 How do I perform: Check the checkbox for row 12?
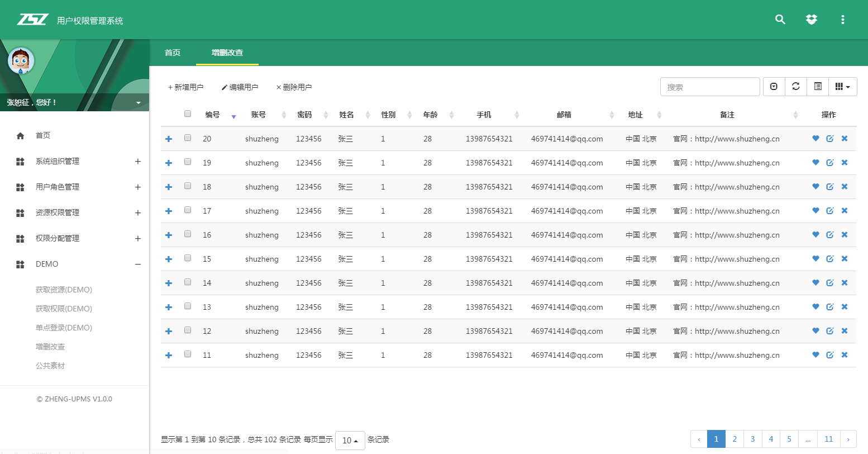(188, 330)
